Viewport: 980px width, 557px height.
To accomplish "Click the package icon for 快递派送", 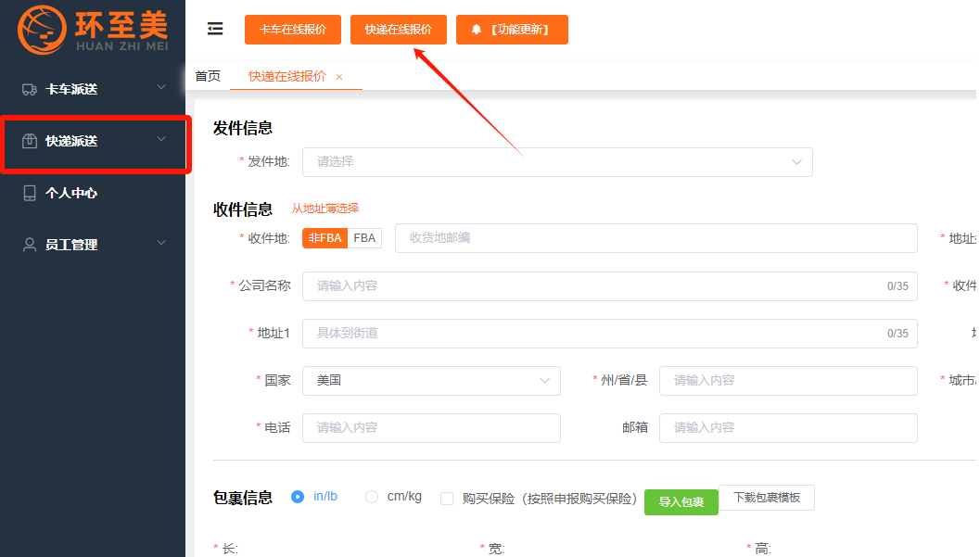I will click(x=29, y=141).
